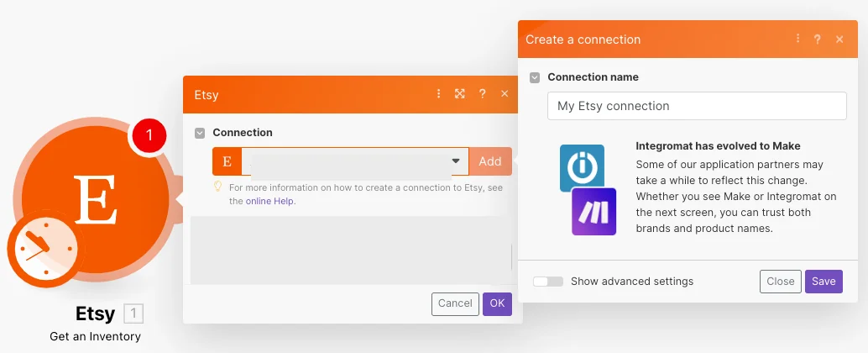Click Cancel in the Etsy dialog
Screen dimensions: 868x353
(455, 303)
